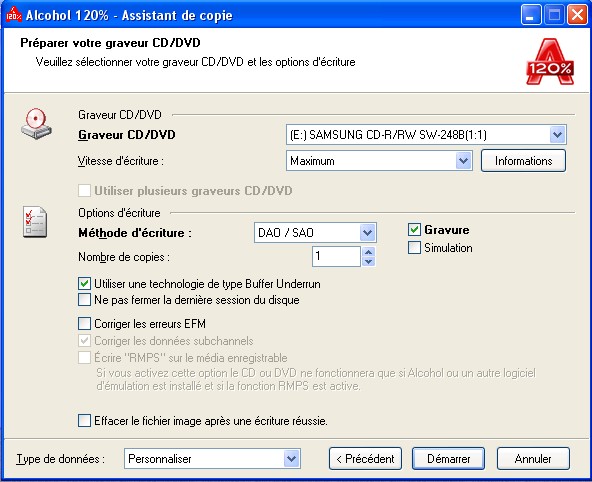
Task: Click Corriger les données subchannels checkbox
Action: coord(84,341)
